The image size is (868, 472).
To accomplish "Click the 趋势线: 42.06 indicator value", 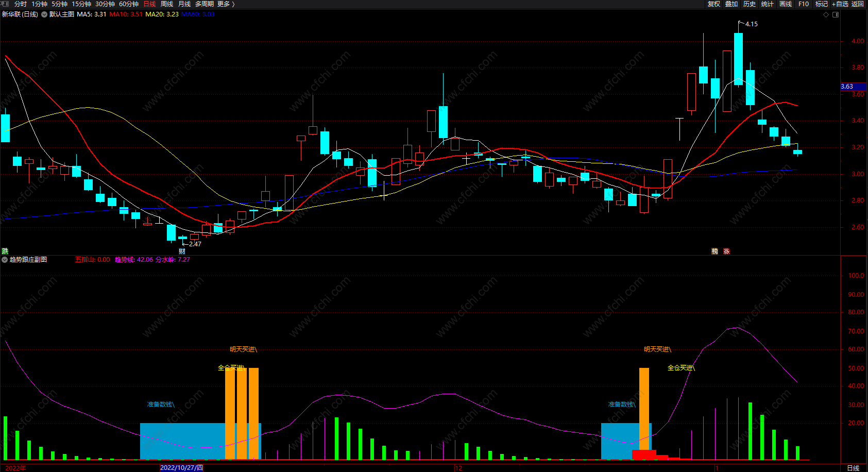I will tap(134, 260).
